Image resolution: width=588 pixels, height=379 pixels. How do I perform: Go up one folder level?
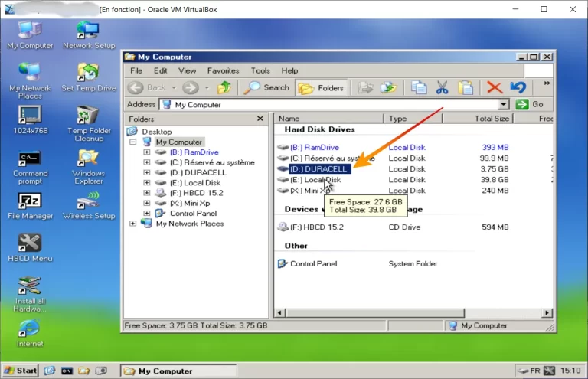[224, 88]
